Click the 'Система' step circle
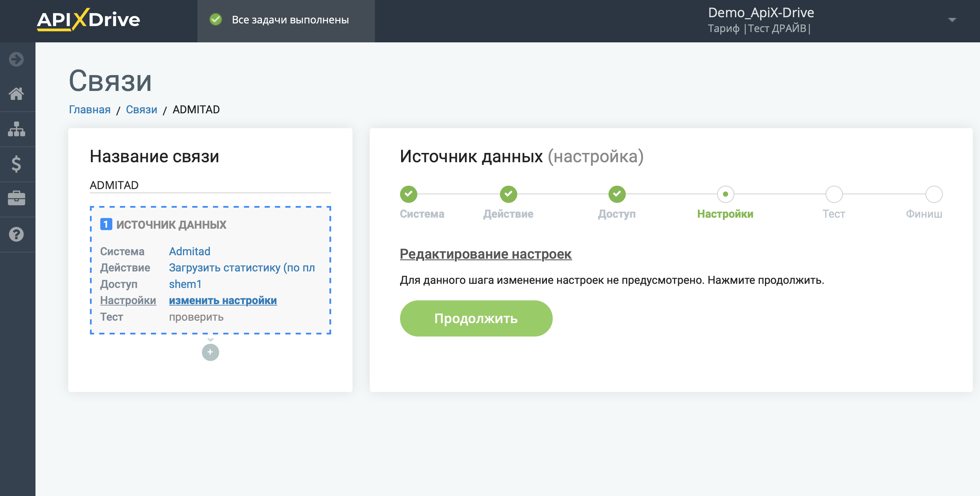 (x=409, y=194)
